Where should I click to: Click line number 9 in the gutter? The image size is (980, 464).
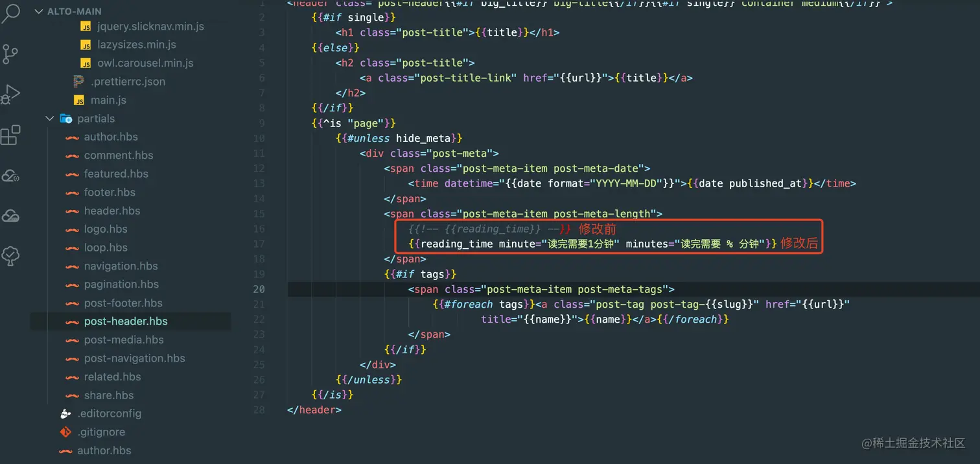[x=262, y=123]
